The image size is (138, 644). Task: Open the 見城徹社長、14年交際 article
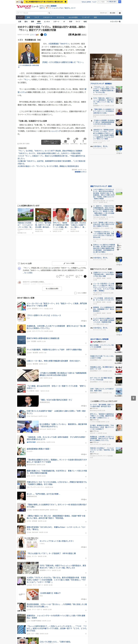coord(56,327)
